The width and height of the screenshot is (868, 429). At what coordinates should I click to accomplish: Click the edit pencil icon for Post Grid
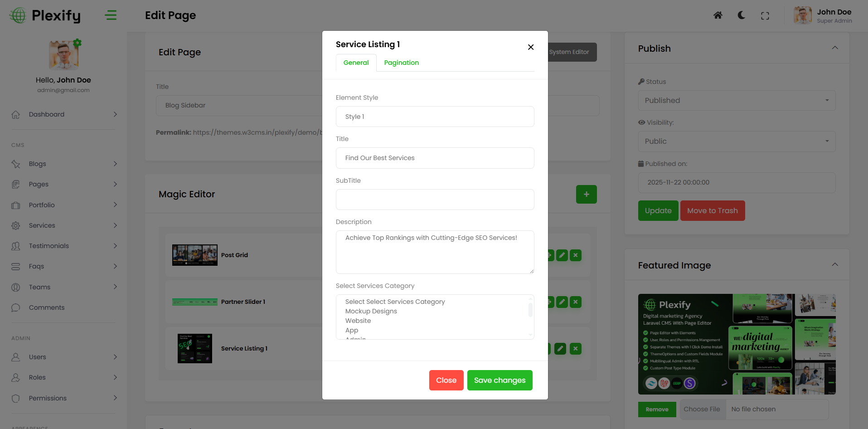[x=562, y=255]
